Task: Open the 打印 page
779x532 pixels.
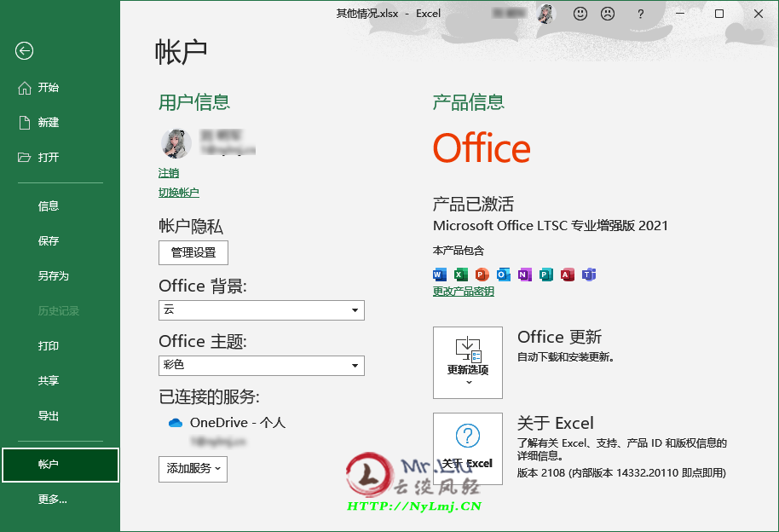Action: pos(49,346)
